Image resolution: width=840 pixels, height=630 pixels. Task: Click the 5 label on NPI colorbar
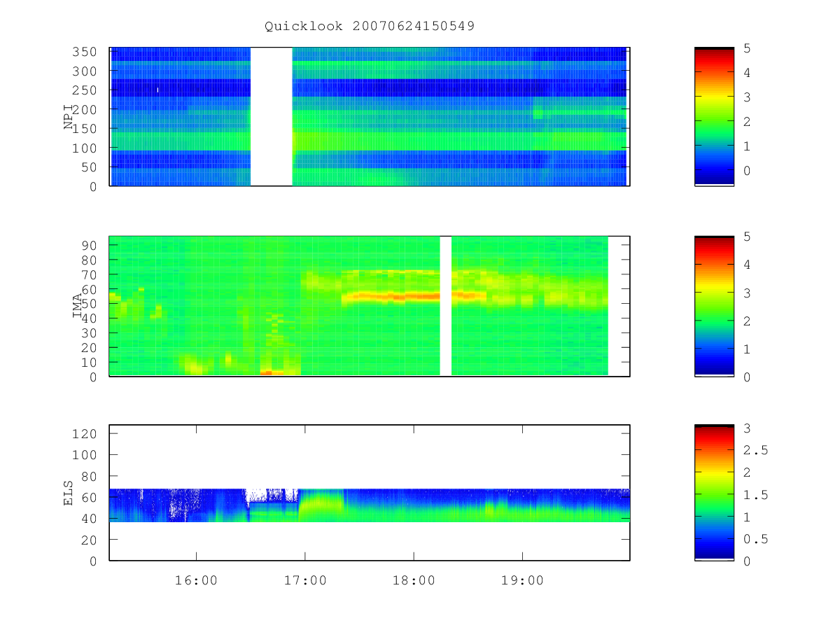748,48
